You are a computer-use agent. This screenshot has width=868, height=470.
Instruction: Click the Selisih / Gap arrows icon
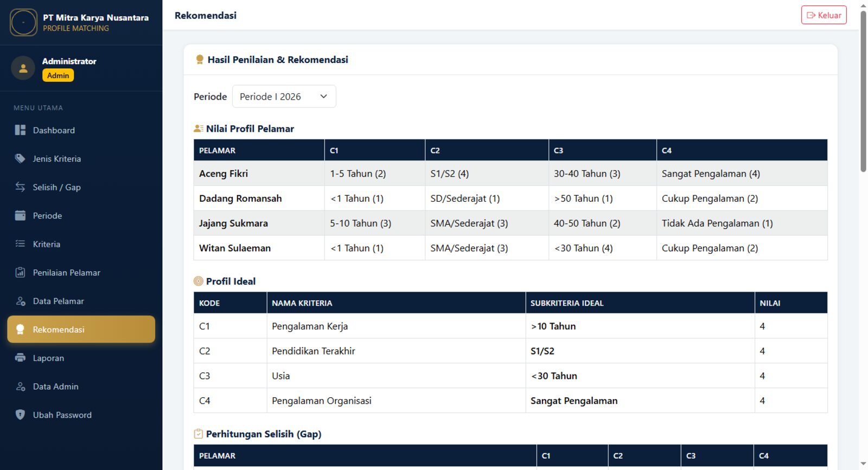click(20, 187)
